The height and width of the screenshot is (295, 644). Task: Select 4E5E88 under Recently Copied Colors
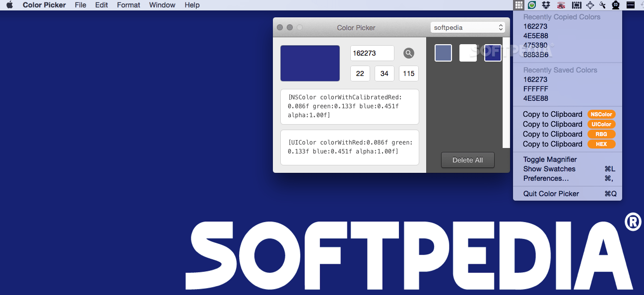pyautogui.click(x=535, y=36)
